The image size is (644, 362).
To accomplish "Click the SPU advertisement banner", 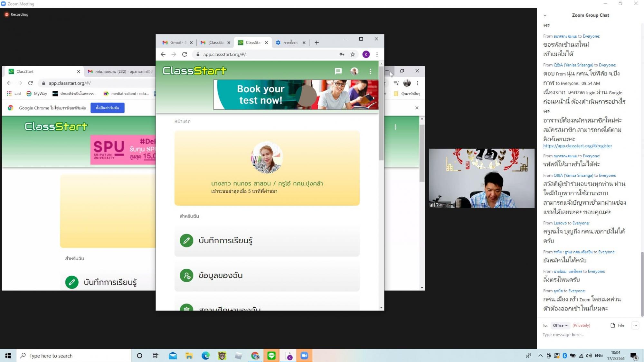I will click(123, 150).
